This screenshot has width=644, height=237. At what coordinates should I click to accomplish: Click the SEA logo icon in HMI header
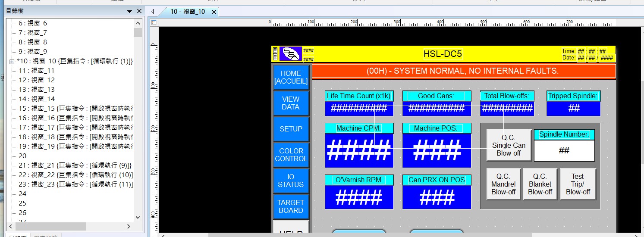(x=291, y=54)
